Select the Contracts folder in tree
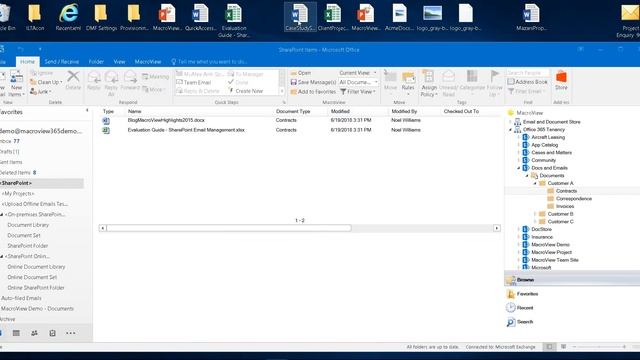The height and width of the screenshot is (360, 640). click(x=566, y=191)
